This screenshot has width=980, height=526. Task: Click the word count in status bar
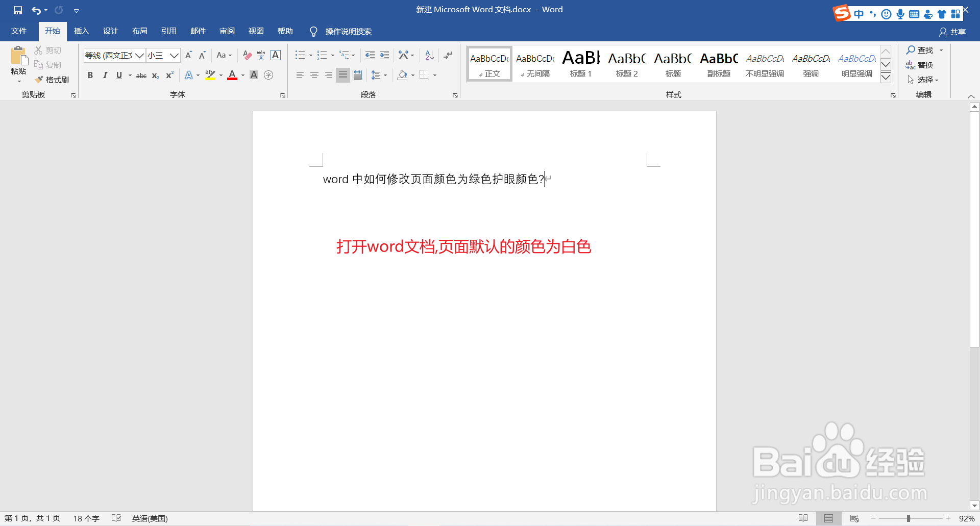click(x=86, y=518)
